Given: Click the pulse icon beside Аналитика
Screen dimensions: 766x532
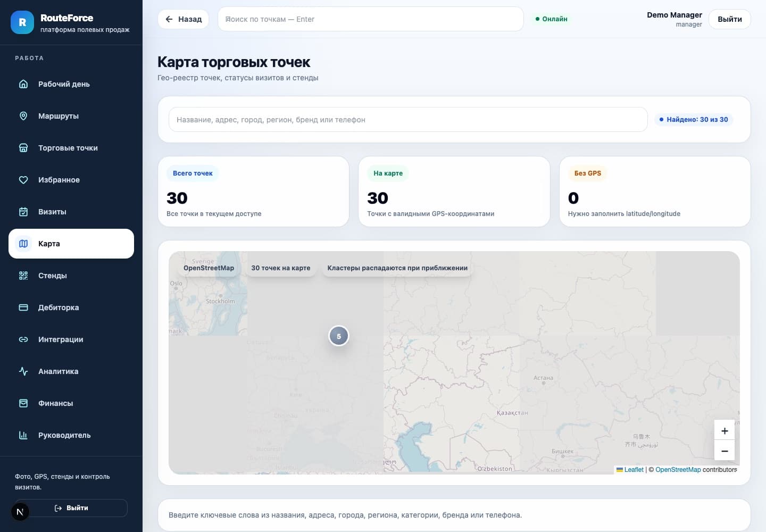Looking at the screenshot, I should pos(23,371).
